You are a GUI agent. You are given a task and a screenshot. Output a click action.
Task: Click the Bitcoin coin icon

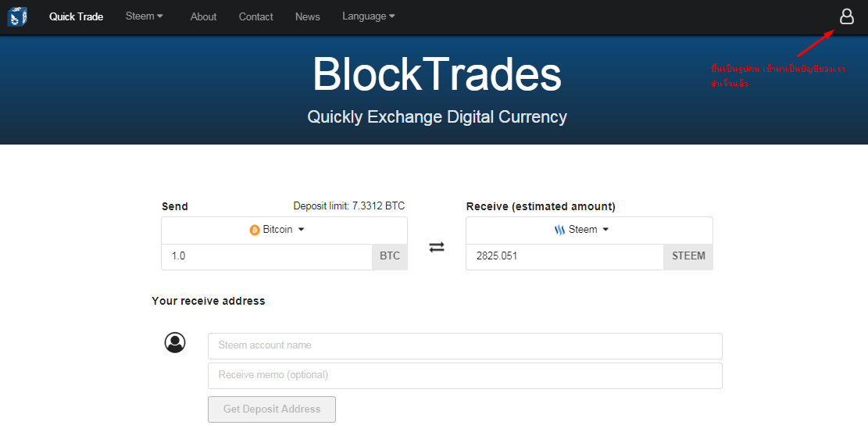pos(255,230)
